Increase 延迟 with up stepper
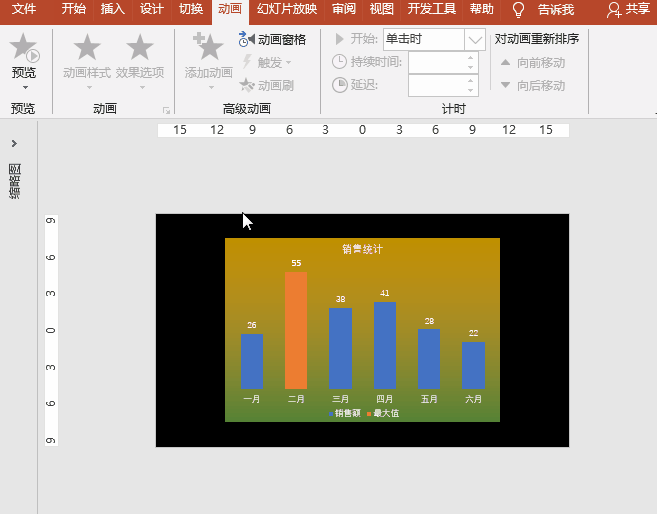This screenshot has height=514, width=657. tap(471, 80)
